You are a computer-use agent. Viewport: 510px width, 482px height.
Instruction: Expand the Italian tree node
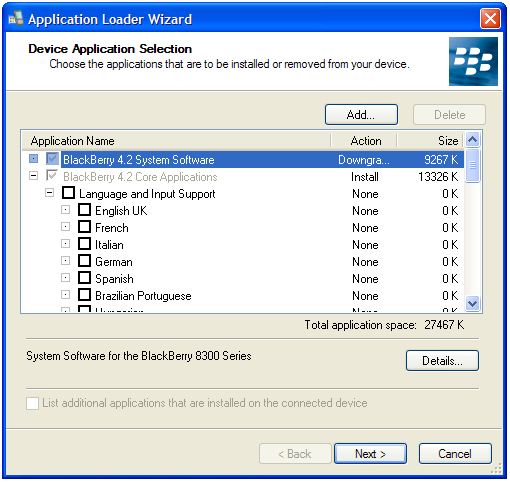tap(65, 244)
